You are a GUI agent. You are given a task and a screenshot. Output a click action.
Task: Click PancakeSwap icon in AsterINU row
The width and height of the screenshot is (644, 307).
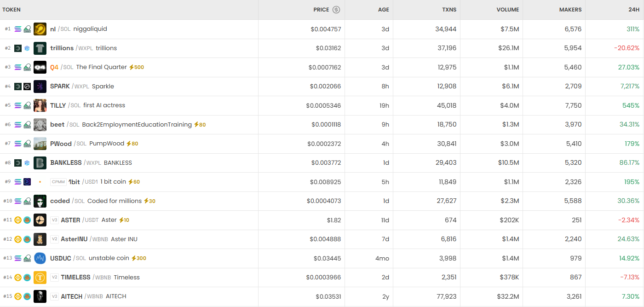coord(27,239)
